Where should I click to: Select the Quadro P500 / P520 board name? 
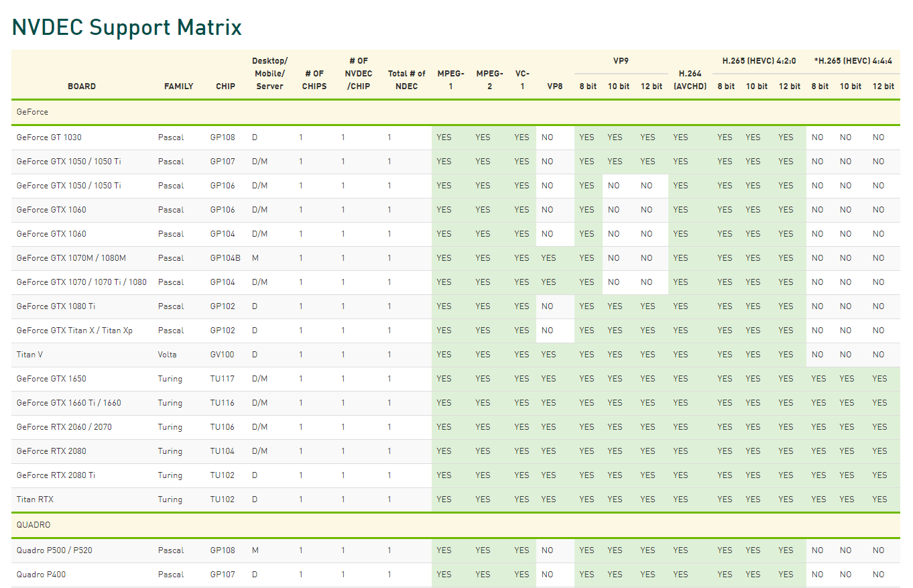coord(54,550)
